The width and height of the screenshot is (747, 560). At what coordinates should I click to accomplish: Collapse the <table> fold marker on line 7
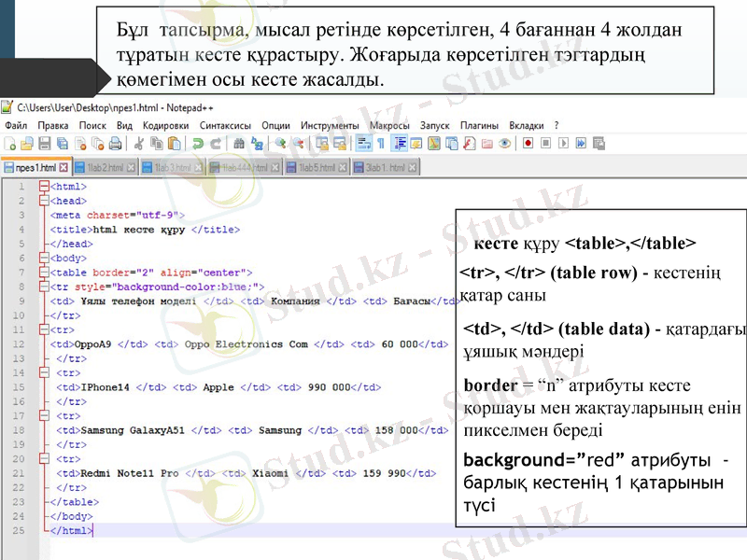pyautogui.click(x=43, y=273)
